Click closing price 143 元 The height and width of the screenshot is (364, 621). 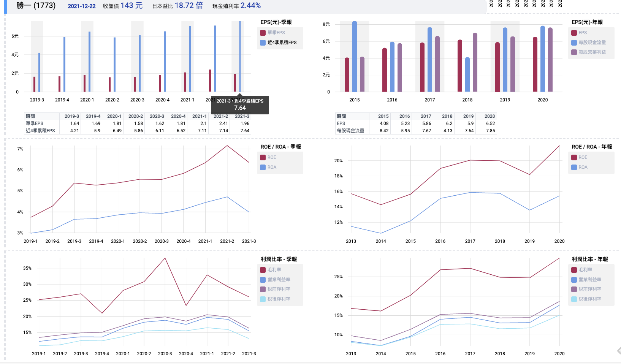pos(131,5)
